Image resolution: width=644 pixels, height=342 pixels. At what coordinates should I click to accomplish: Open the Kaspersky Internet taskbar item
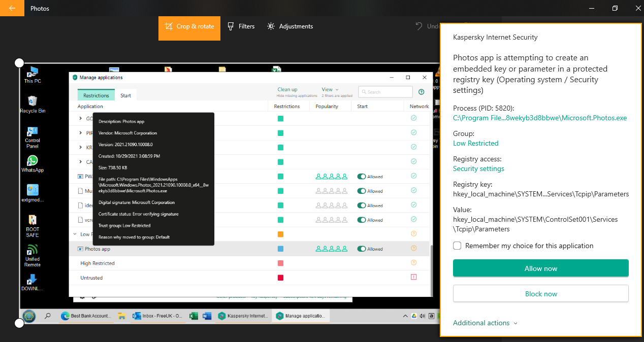pos(243,316)
